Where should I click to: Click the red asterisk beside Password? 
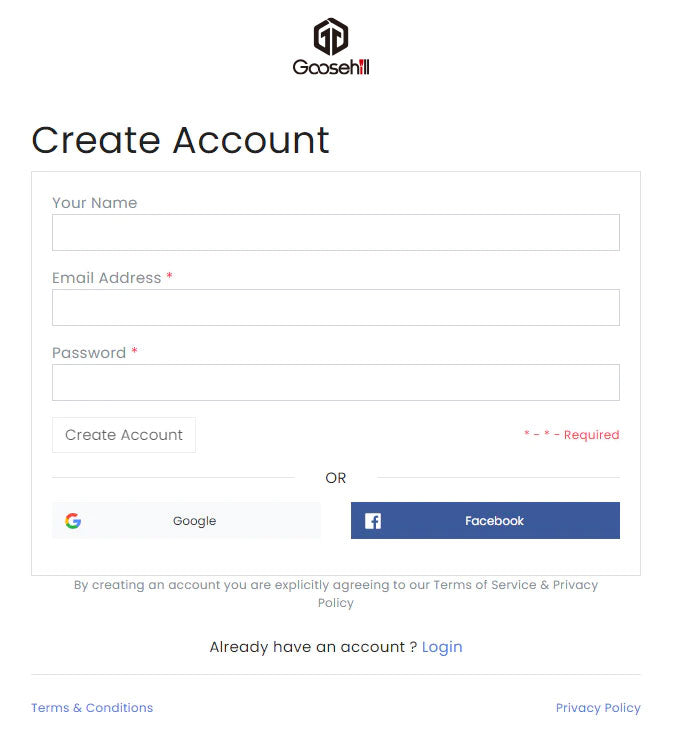coord(134,351)
